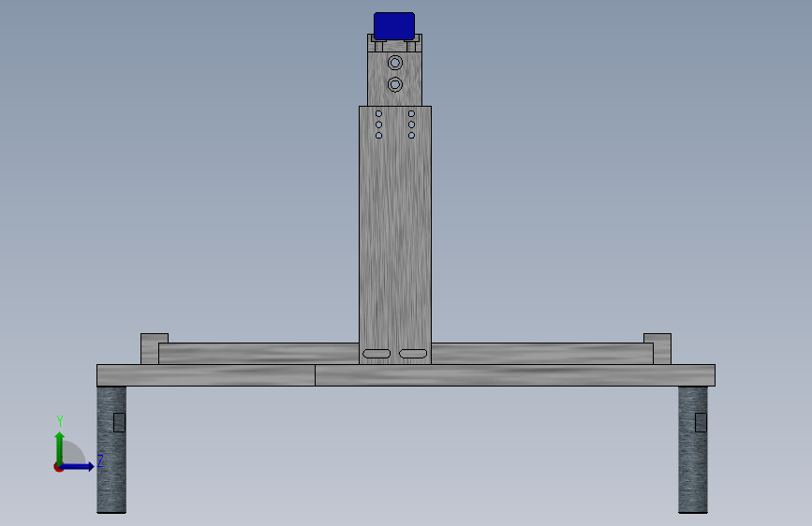This screenshot has height=526, width=812.
Task: Click the left segment of the base plate
Action: [206, 375]
